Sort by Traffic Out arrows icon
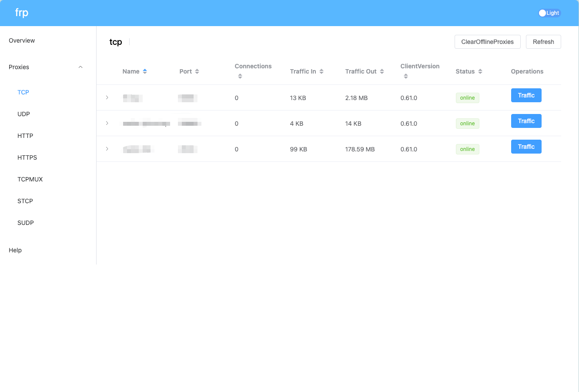This screenshot has height=392, width=579. pos(382,71)
